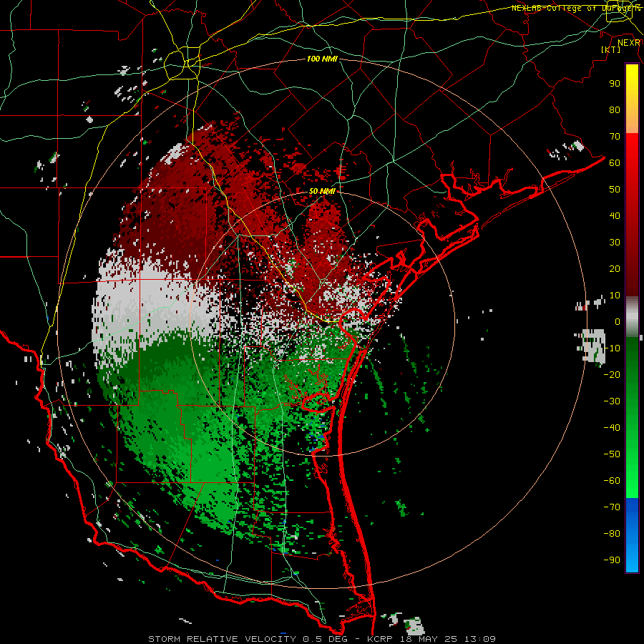Click the 40 value on the velocity scale
The height and width of the screenshot is (644, 644).
click(615, 215)
